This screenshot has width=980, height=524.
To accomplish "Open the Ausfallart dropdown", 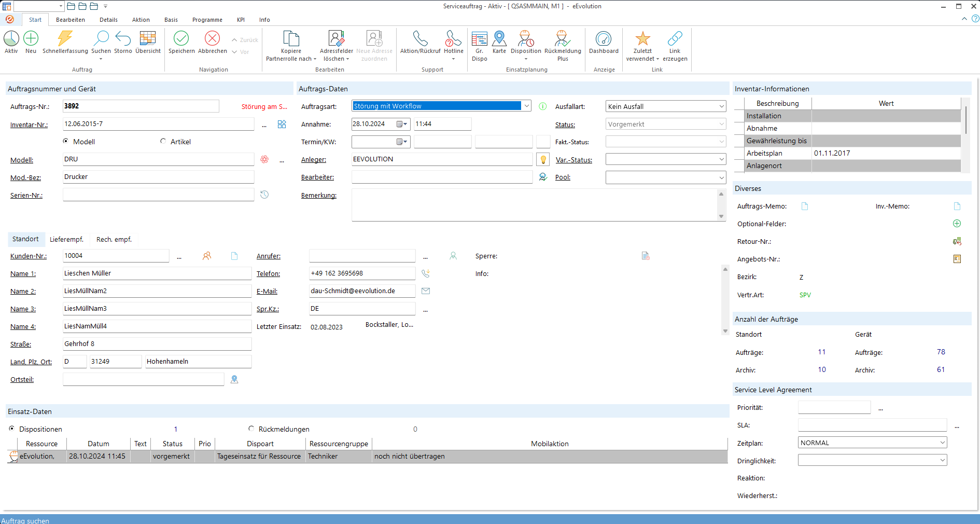I will (721, 106).
